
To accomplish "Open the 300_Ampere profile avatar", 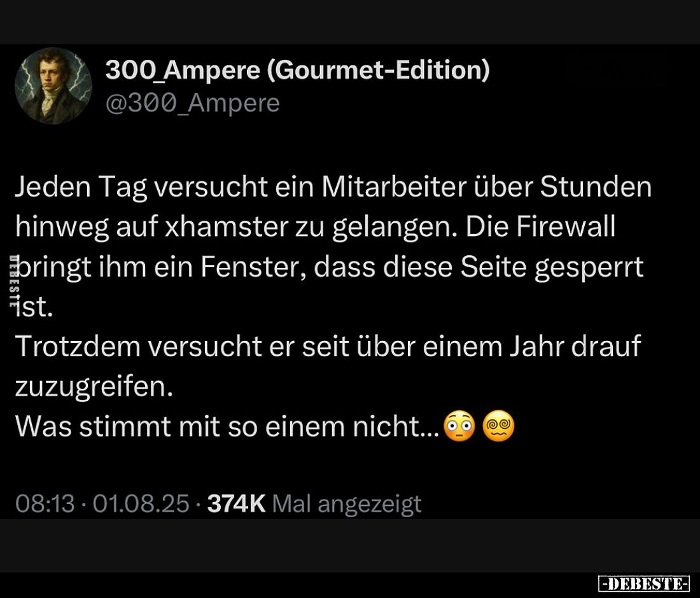I will (53, 86).
